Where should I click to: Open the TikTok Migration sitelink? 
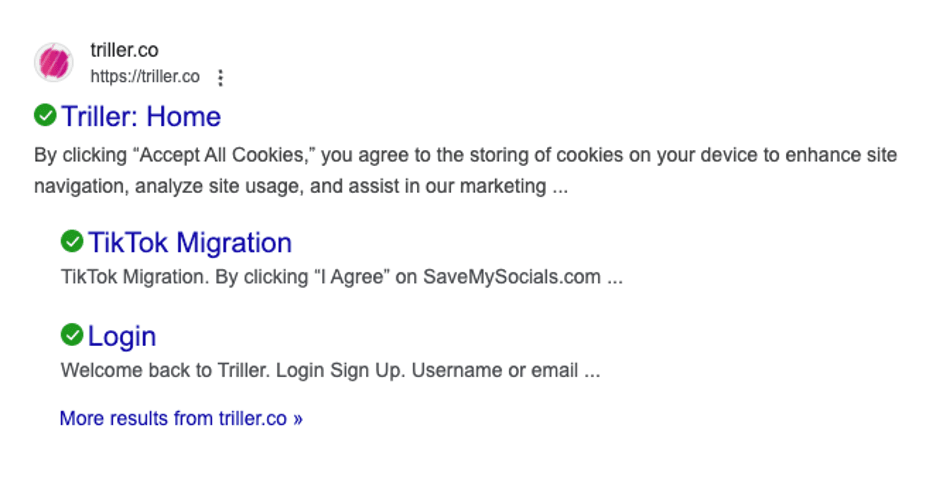point(190,243)
